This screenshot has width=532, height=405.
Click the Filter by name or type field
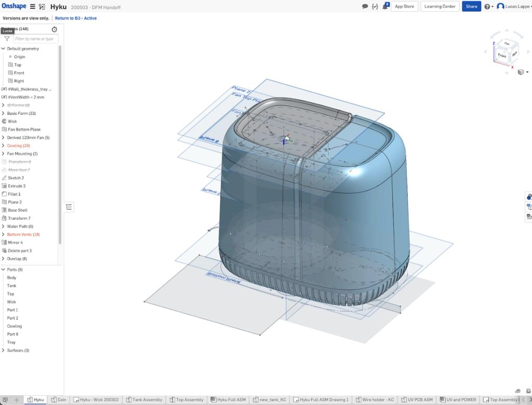[34, 38]
